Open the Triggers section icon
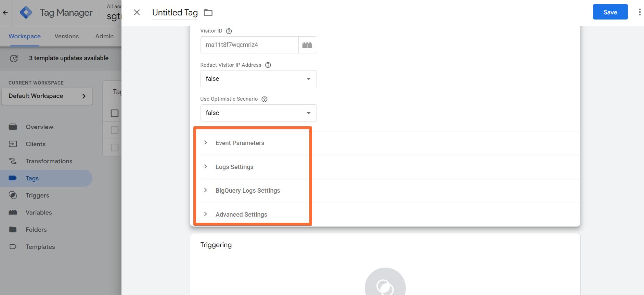This screenshot has height=295, width=644. [x=13, y=195]
